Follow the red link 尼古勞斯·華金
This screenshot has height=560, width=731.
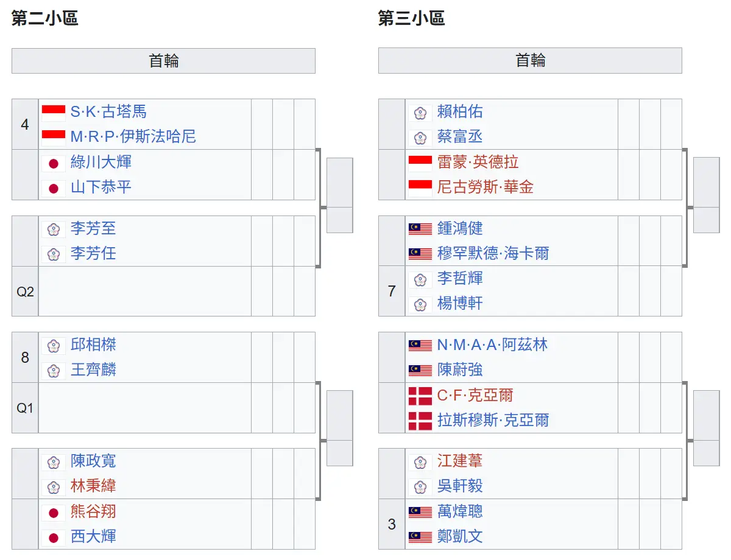tap(486, 187)
